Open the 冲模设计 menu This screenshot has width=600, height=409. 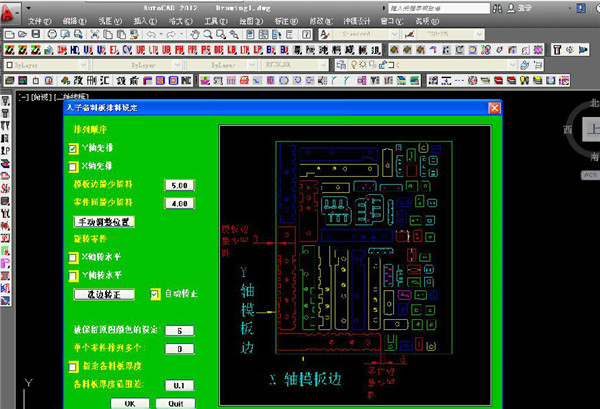[x=356, y=21]
